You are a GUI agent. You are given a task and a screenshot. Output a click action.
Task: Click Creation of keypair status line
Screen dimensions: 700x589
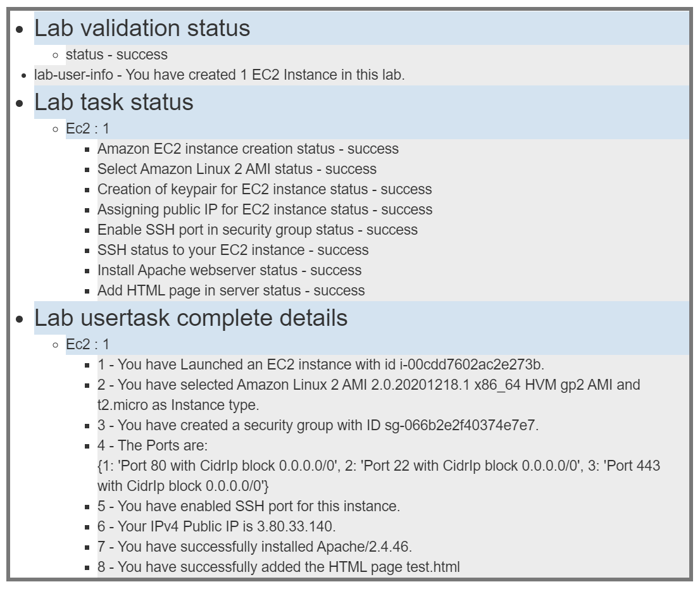[265, 189]
